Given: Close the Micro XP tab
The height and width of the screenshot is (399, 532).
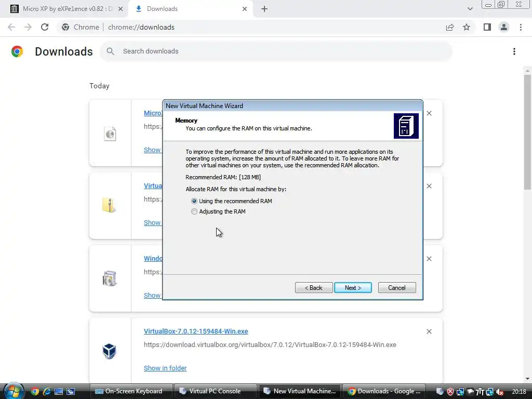Looking at the screenshot, I should click(121, 9).
